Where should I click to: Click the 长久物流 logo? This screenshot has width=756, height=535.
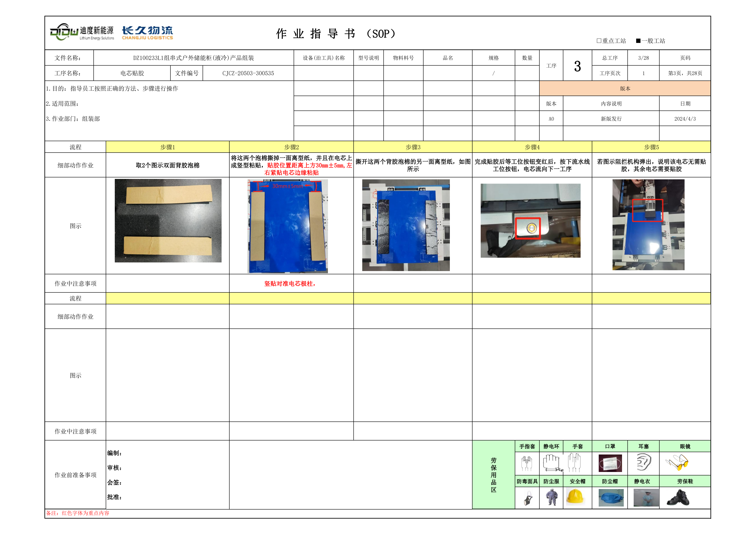(147, 33)
